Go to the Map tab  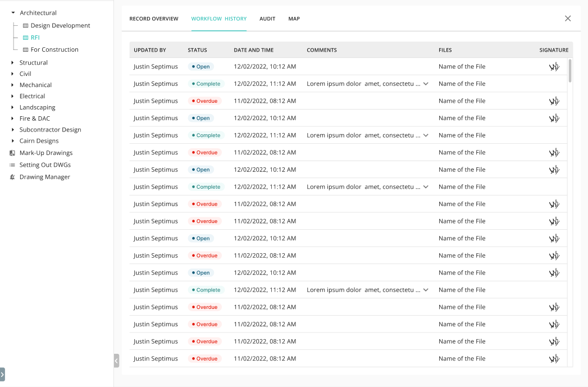294,19
